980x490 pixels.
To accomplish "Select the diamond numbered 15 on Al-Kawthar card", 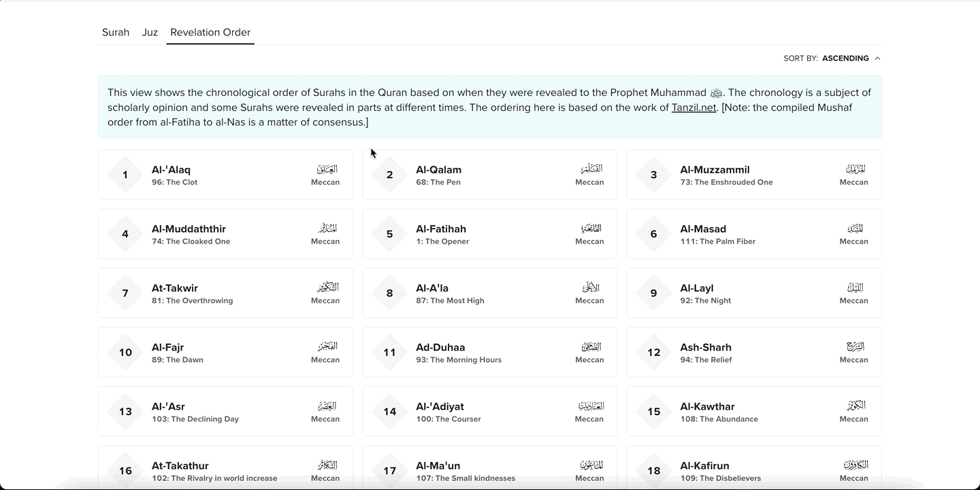I will 653,411.
